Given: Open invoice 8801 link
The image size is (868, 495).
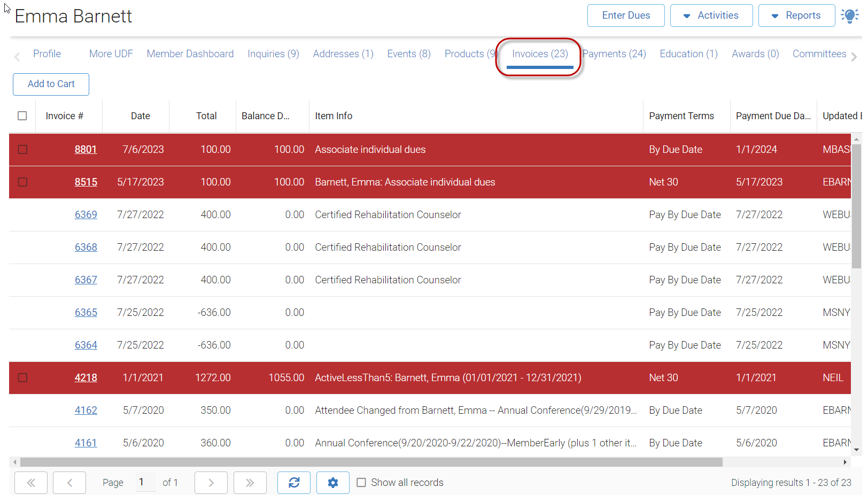Looking at the screenshot, I should (86, 150).
